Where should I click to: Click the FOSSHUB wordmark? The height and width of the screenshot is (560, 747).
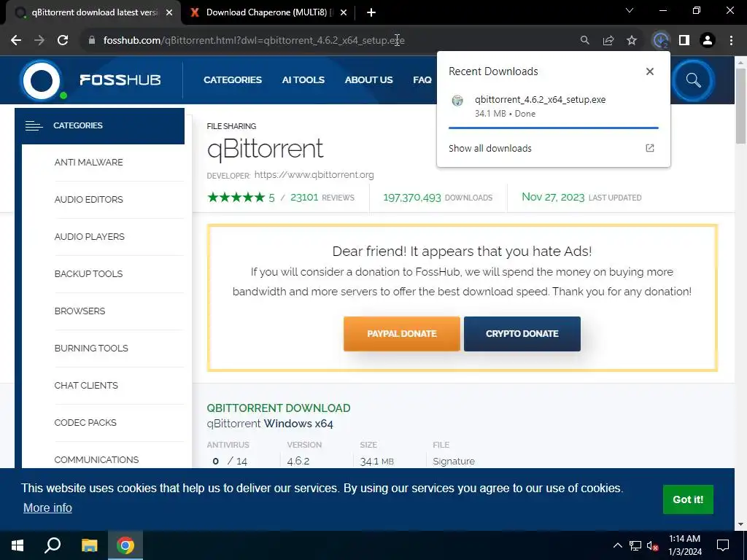point(120,80)
